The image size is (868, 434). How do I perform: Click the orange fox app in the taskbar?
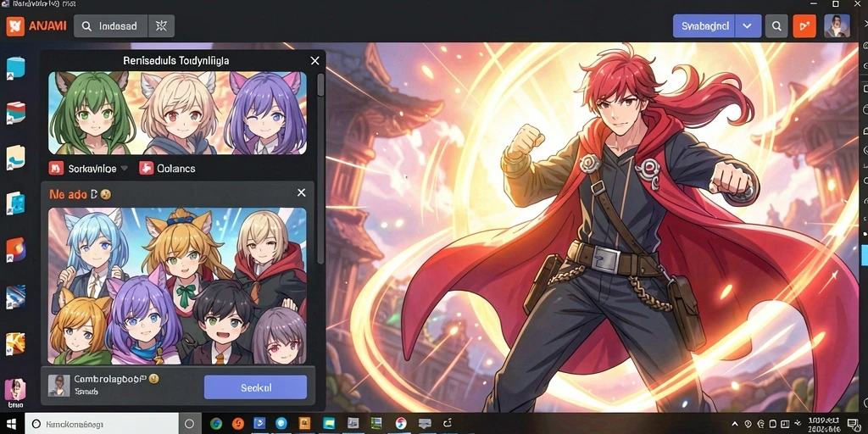238,424
